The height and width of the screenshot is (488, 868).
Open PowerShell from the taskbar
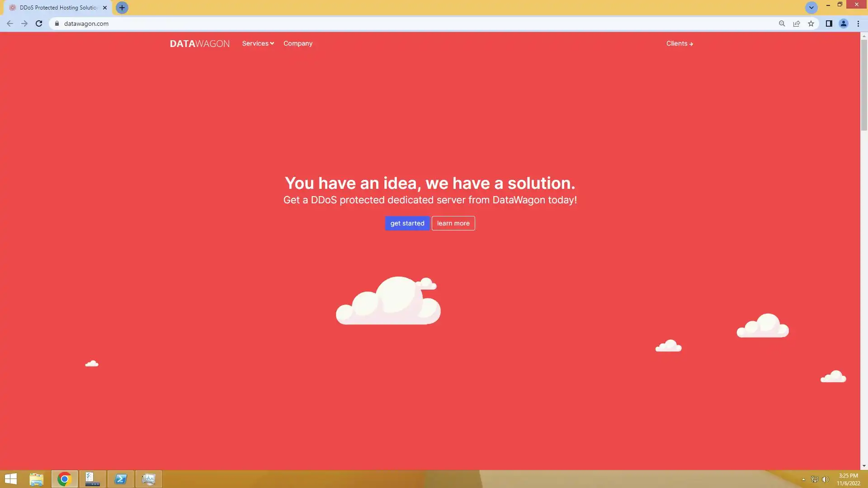point(121,479)
